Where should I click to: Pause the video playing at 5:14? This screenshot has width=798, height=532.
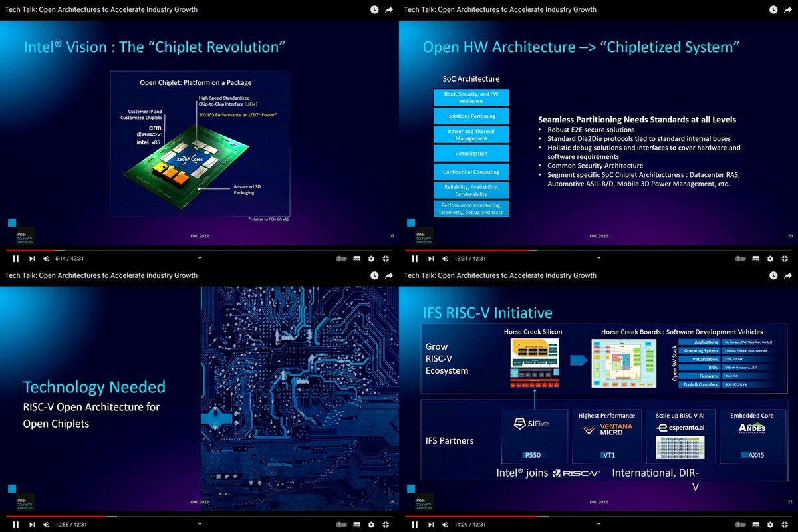15,259
